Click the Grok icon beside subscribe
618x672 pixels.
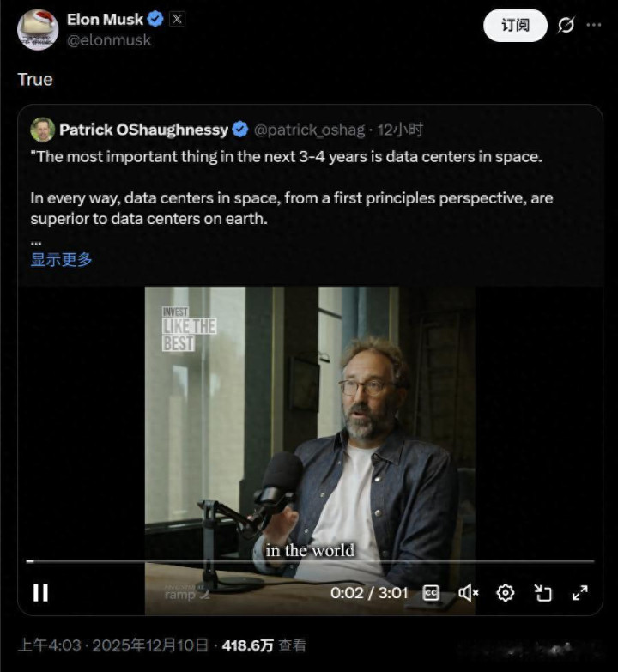click(x=566, y=25)
